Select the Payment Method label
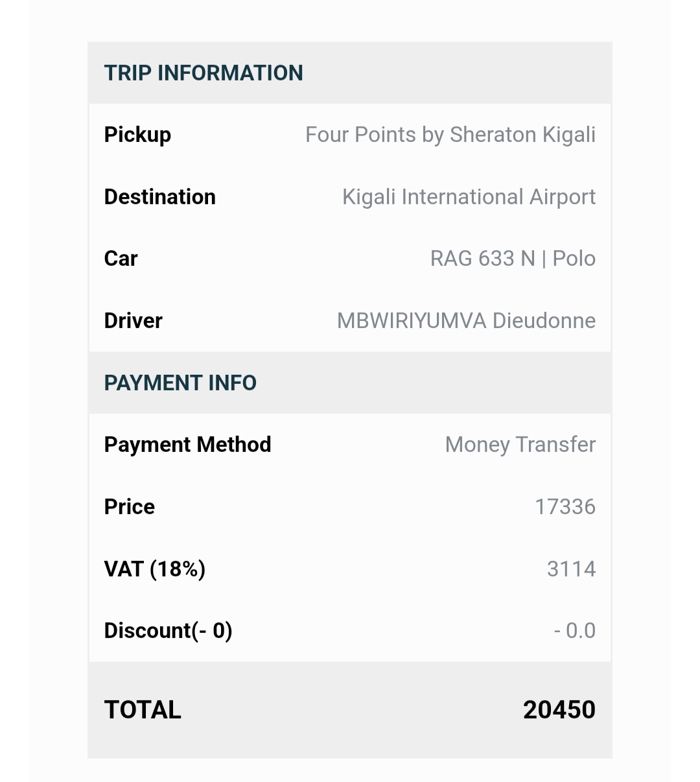700x782 pixels. pyautogui.click(x=188, y=444)
